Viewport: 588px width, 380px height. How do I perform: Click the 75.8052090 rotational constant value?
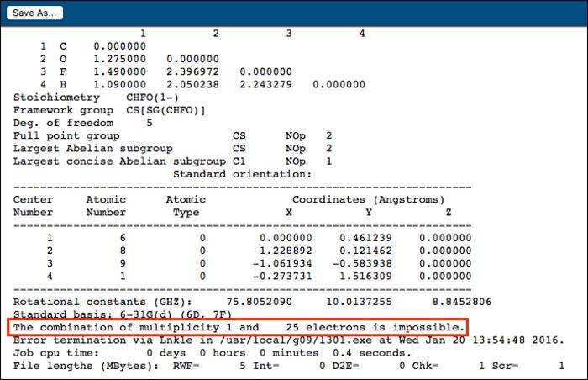point(263,300)
